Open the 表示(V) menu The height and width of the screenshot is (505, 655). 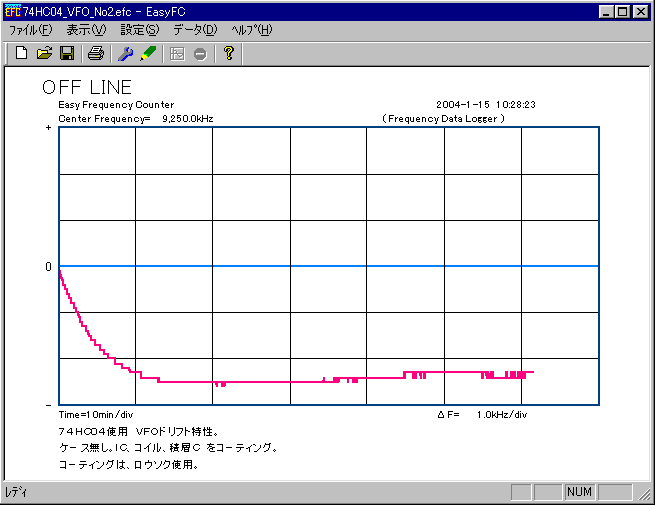pos(85,30)
